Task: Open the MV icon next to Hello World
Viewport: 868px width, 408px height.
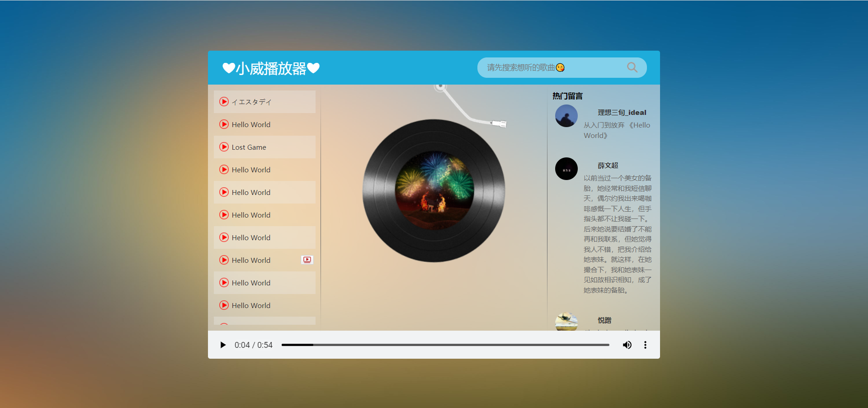Action: pyautogui.click(x=307, y=260)
